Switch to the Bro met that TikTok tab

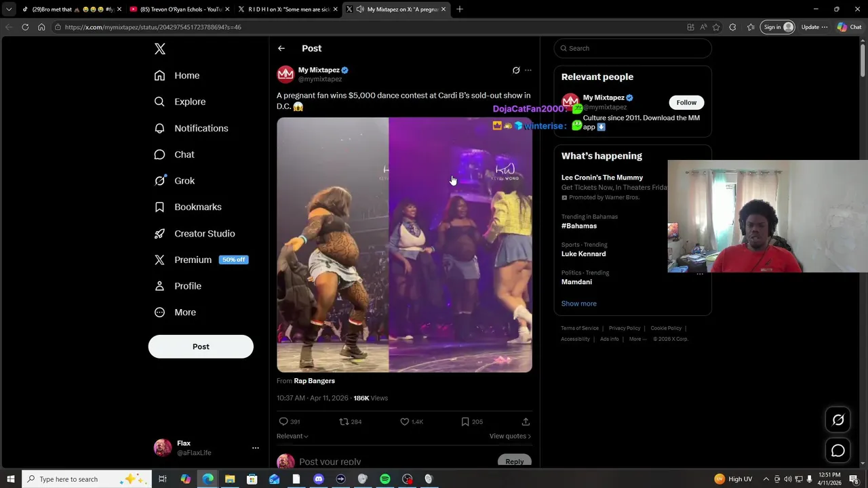click(71, 9)
